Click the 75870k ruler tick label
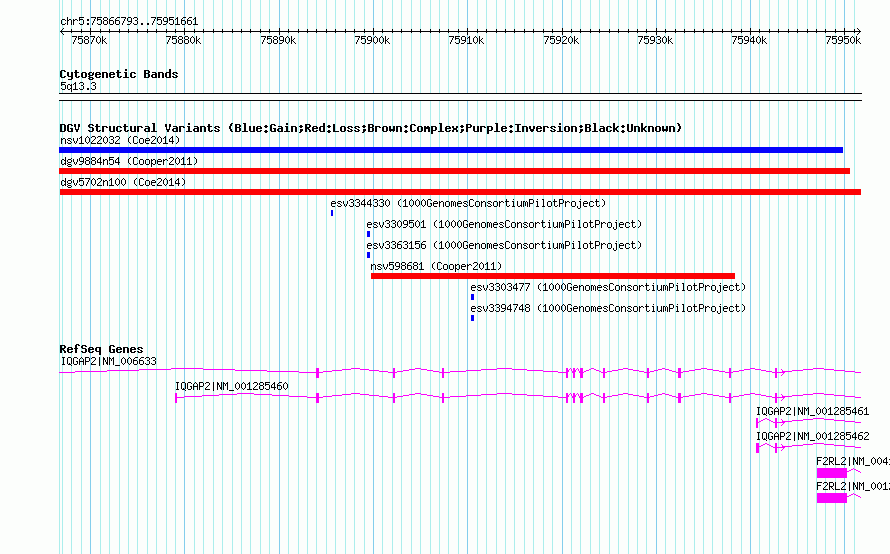This screenshot has height=554, width=890. [89, 40]
